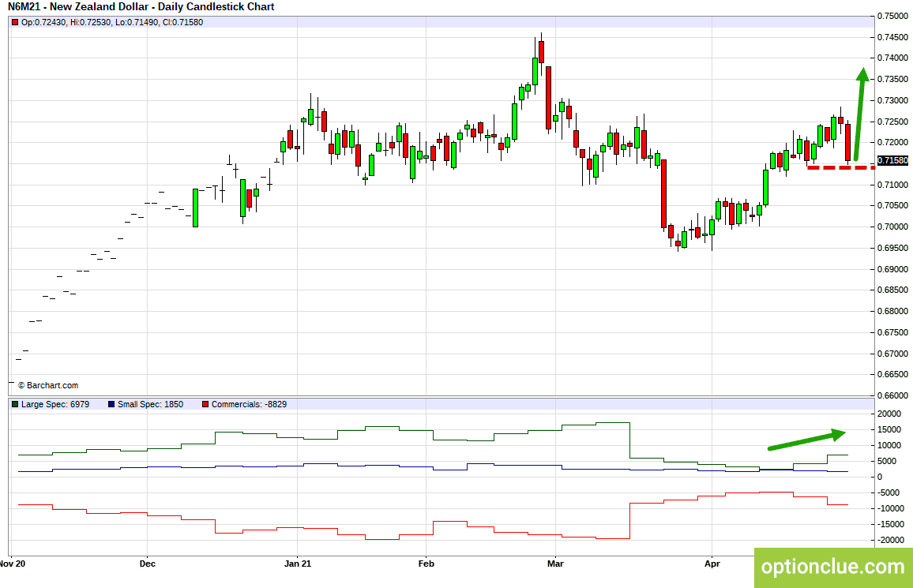Click the red OHLC legend square

click(x=15, y=23)
